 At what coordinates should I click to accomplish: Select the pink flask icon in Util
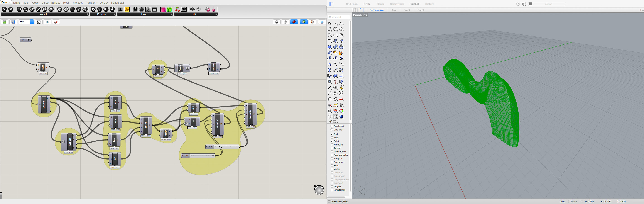pos(214,9)
